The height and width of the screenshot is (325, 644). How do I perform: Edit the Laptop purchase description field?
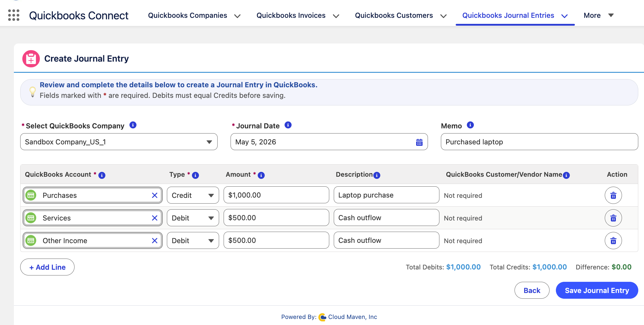point(387,195)
